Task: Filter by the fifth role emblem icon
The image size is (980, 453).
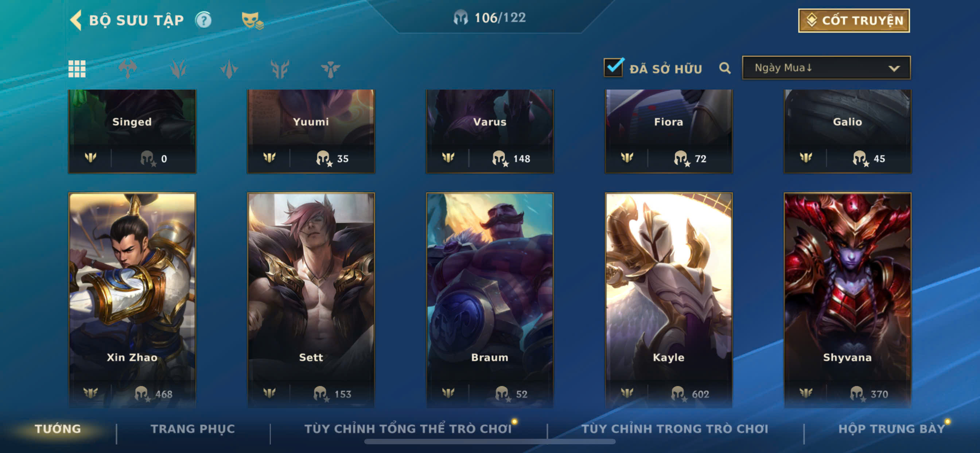Action: (331, 69)
